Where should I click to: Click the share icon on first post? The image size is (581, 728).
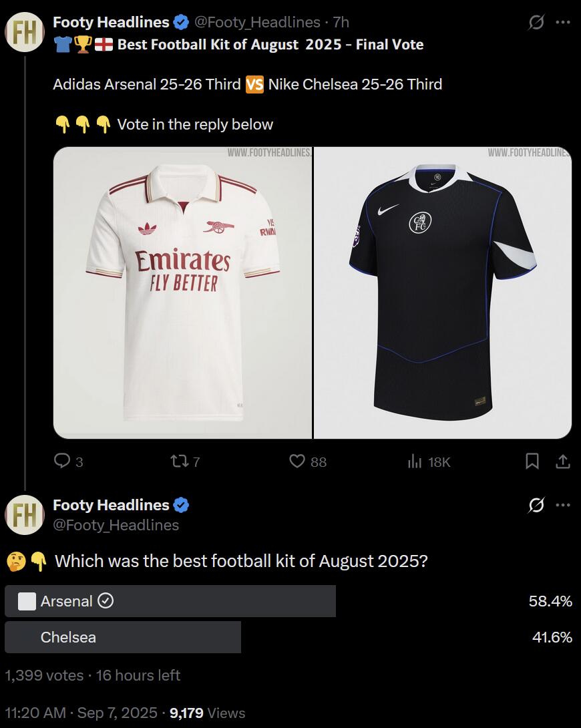[x=563, y=461]
